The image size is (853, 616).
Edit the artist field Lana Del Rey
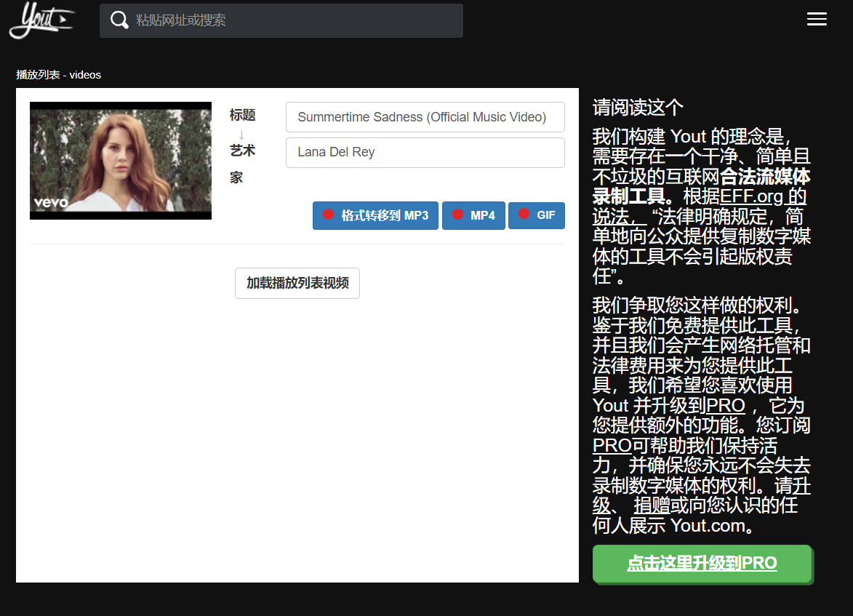tap(425, 153)
